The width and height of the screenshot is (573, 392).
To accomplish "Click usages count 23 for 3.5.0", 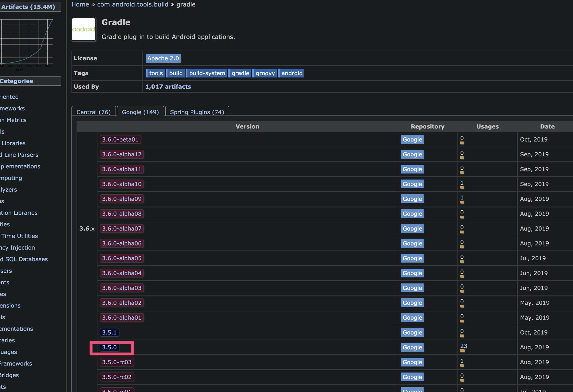I will [464, 346].
